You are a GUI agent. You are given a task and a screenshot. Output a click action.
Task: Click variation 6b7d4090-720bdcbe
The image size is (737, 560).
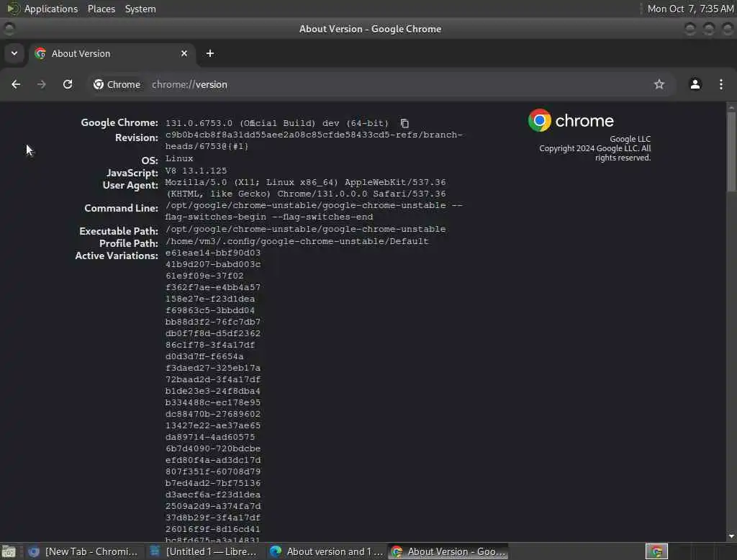click(213, 448)
